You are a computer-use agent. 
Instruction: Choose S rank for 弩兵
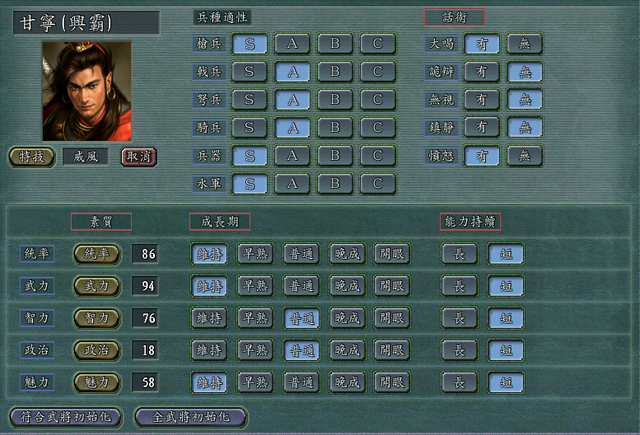pos(249,100)
